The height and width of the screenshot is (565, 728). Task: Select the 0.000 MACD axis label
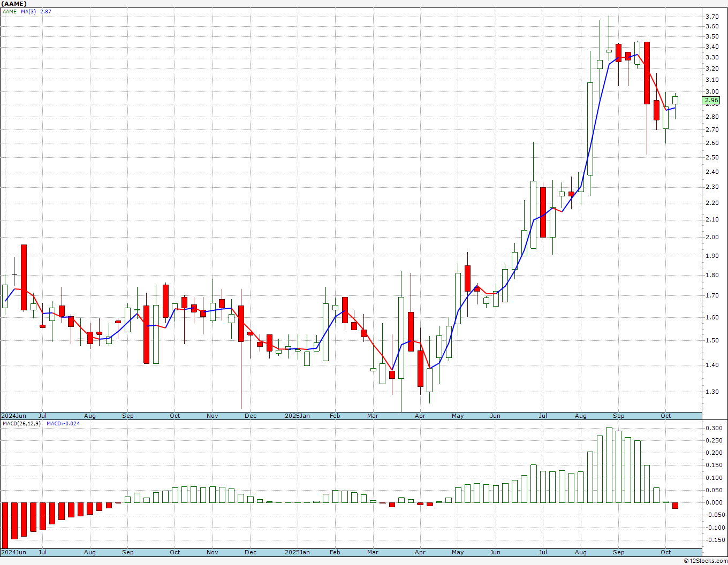click(x=713, y=503)
